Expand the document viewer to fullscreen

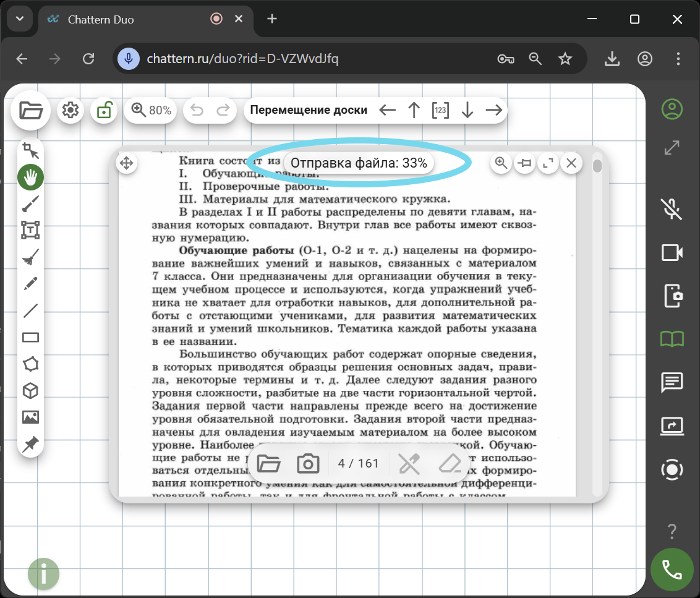[x=547, y=163]
